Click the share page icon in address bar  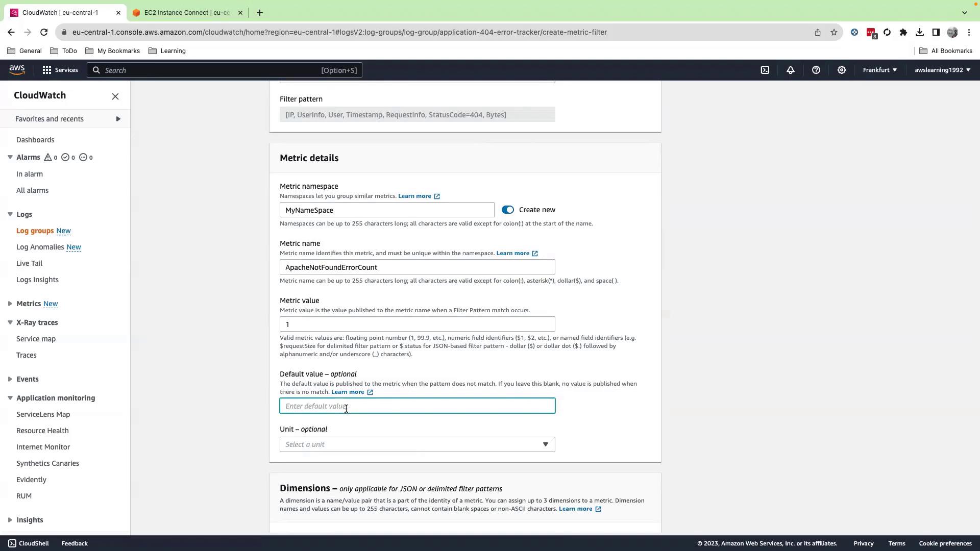818,32
